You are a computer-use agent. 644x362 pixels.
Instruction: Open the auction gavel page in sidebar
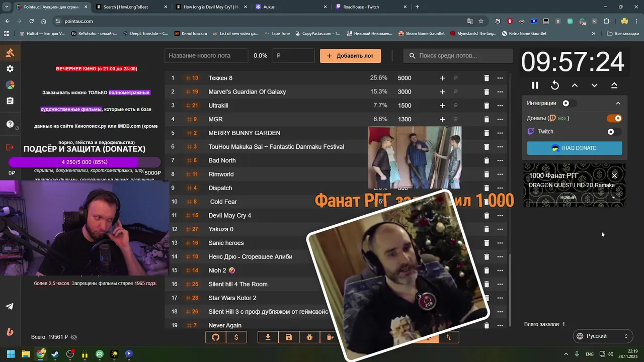10,53
